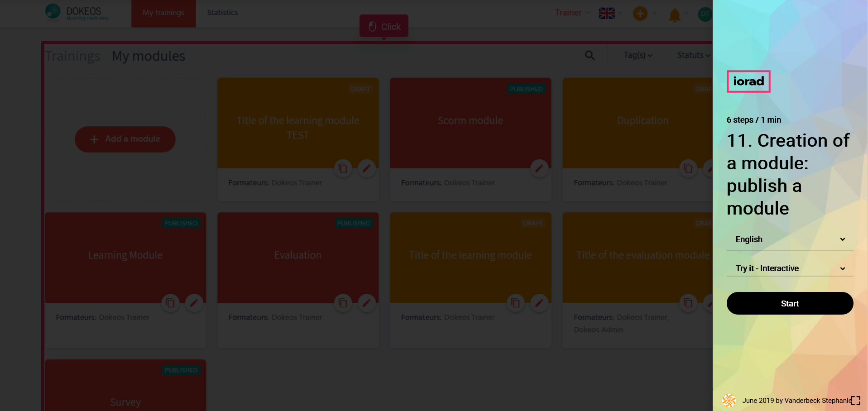
Task: Switch to the Statistics tab
Action: (x=222, y=13)
